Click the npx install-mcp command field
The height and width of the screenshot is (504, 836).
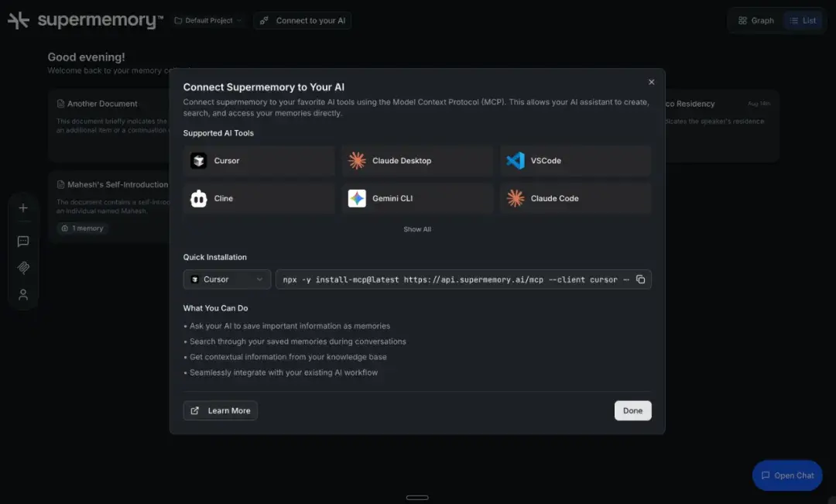coord(463,279)
